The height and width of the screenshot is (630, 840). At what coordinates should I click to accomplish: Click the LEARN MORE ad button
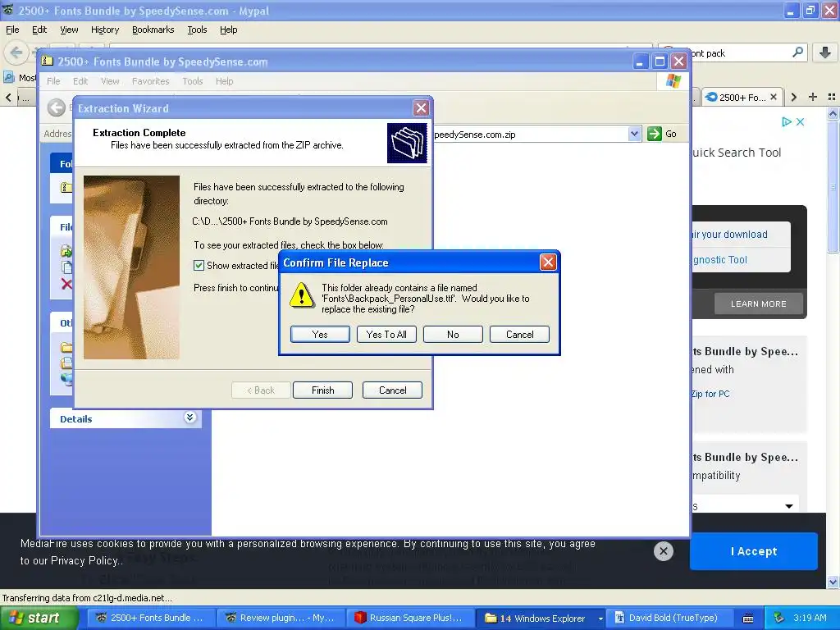click(758, 304)
